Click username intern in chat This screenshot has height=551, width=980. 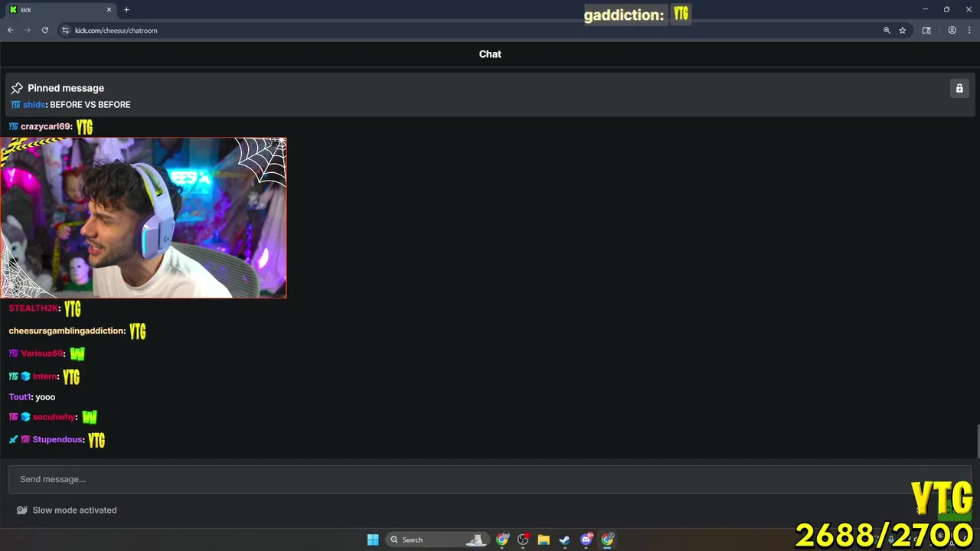(x=45, y=376)
